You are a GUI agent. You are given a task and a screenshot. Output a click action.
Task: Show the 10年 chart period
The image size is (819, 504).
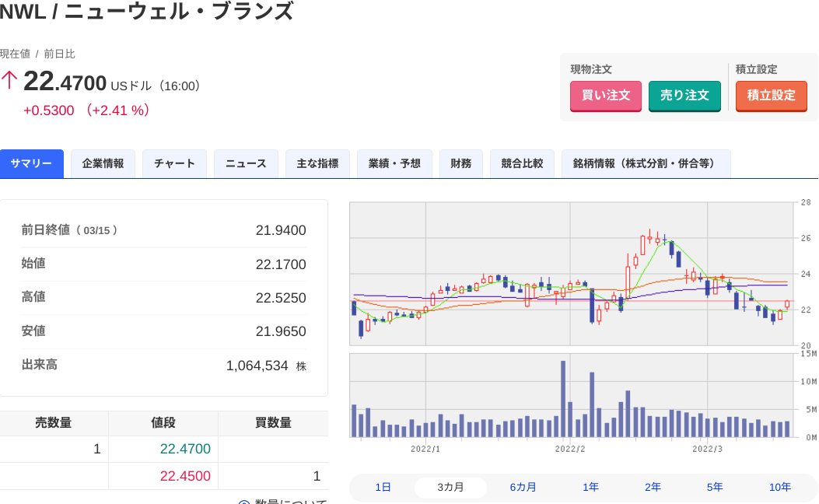tap(780, 488)
